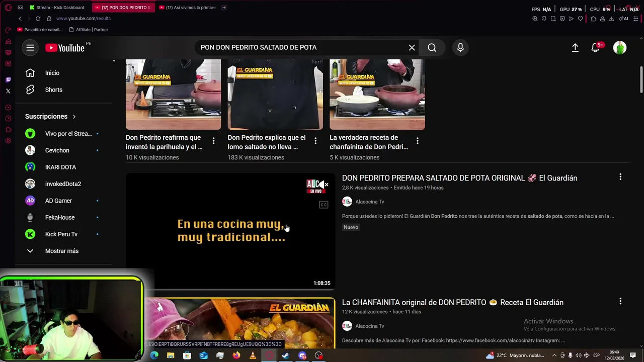Open X (Twitter) in the Opera sidebar

[8, 91]
